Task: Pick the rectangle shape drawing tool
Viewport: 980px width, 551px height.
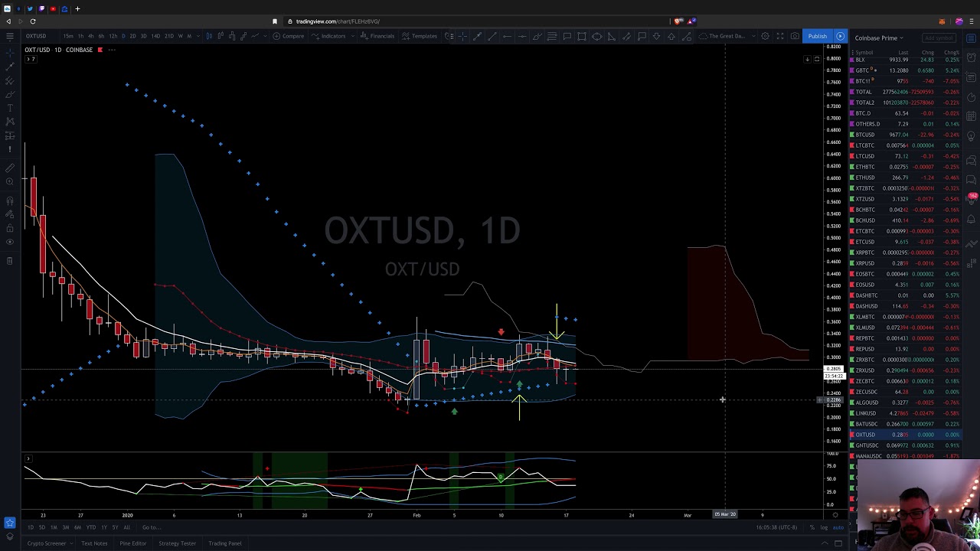Action: (x=582, y=36)
